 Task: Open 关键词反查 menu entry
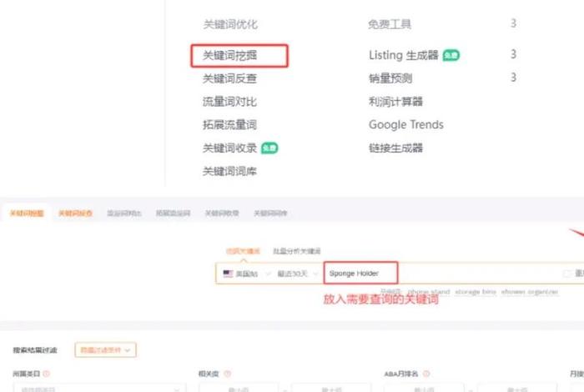(229, 78)
